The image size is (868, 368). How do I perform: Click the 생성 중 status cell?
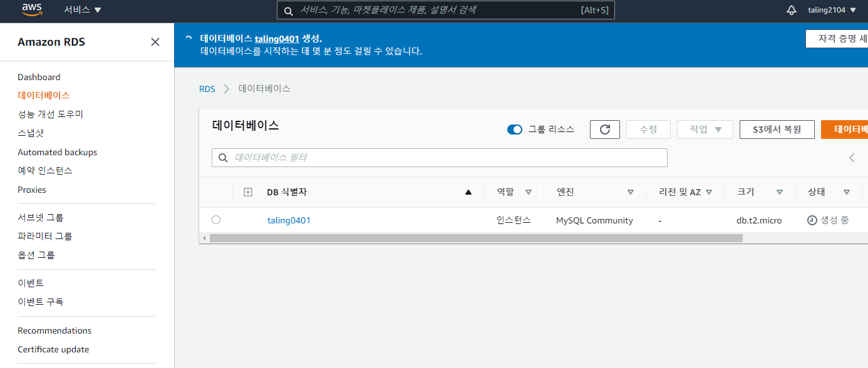829,220
